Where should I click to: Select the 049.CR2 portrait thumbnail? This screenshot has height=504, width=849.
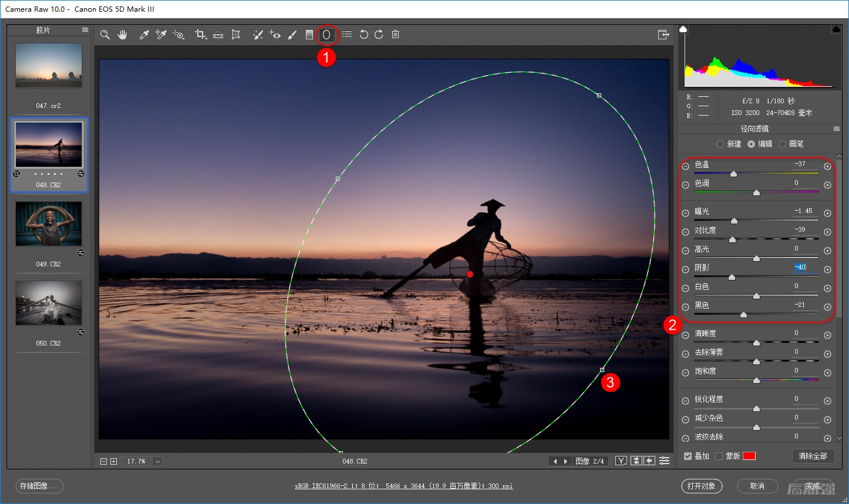(49, 224)
